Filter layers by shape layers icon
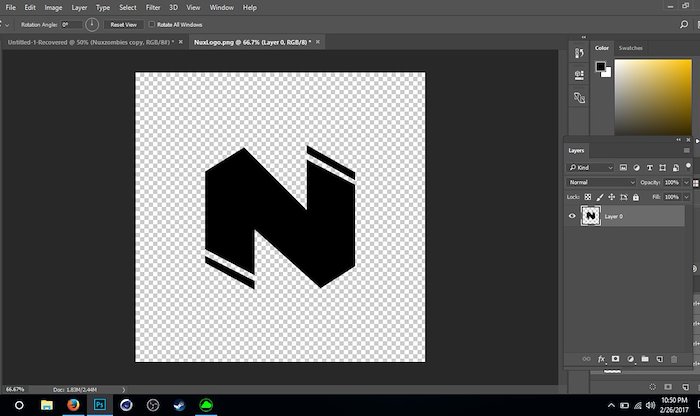Screen dimensions: 700x416 tap(662, 167)
